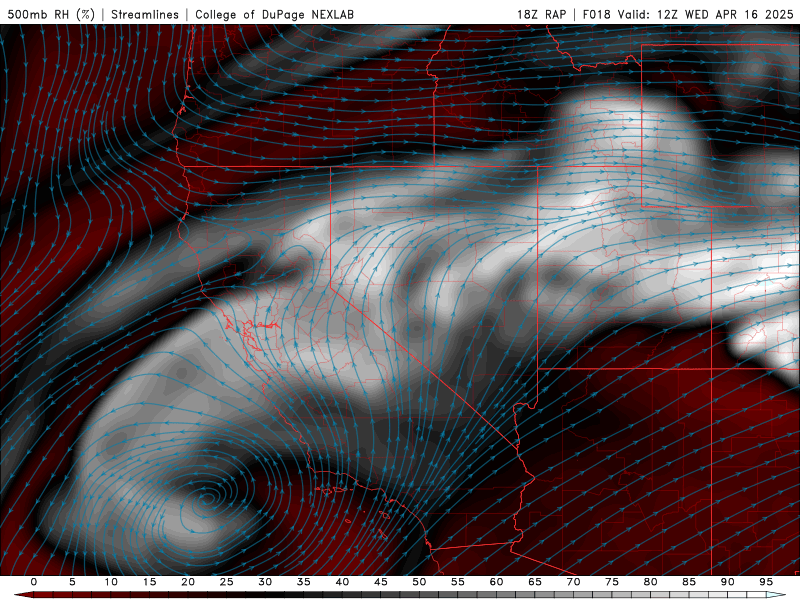The image size is (800, 600).
Task: Select the colorbar label "30"
Action: point(265,582)
